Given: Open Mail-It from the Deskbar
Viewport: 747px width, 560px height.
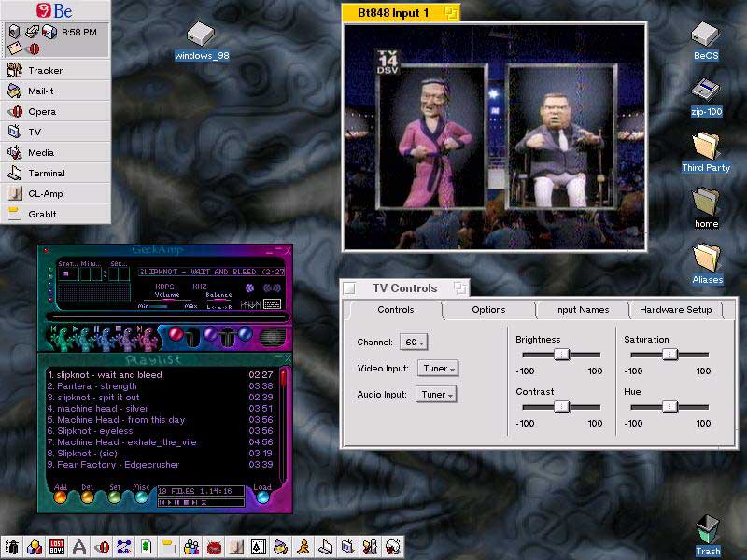Looking at the screenshot, I should [x=55, y=91].
